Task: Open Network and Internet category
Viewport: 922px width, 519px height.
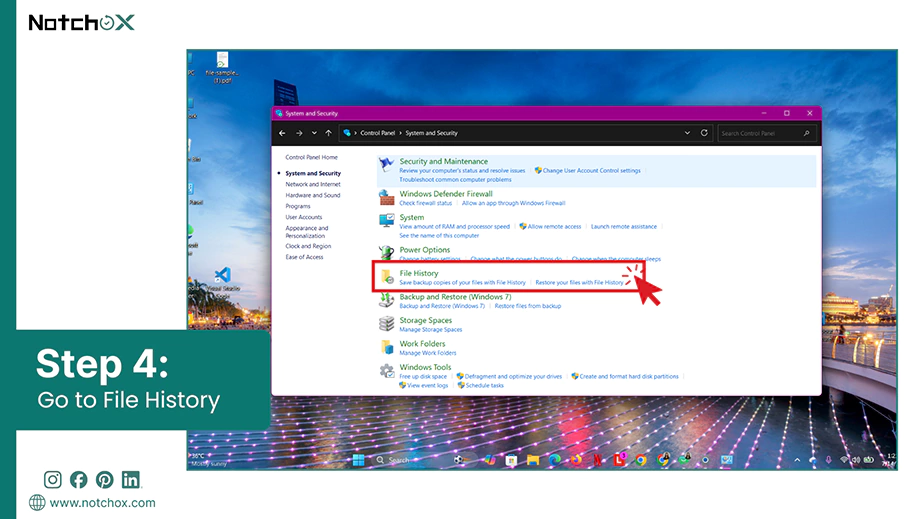Action: (313, 185)
